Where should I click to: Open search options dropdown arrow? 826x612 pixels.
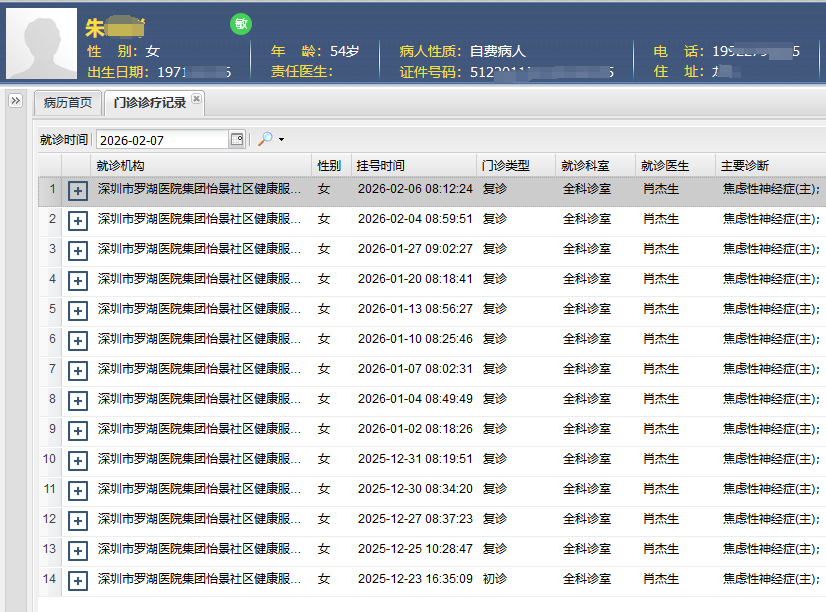point(282,140)
